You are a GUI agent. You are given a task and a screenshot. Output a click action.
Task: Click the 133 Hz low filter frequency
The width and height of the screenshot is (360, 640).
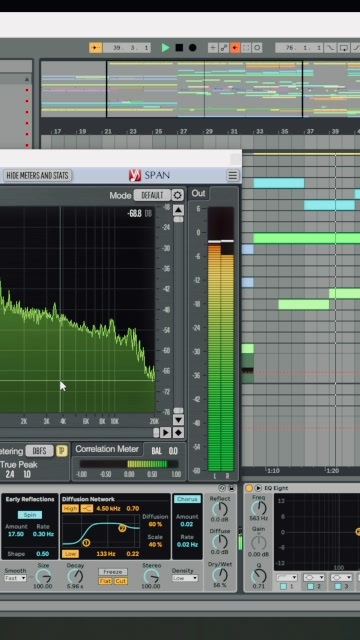[106, 554]
